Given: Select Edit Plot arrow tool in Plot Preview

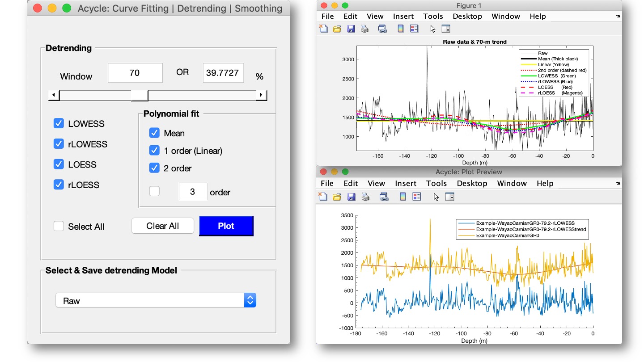Looking at the screenshot, I should [x=436, y=196].
